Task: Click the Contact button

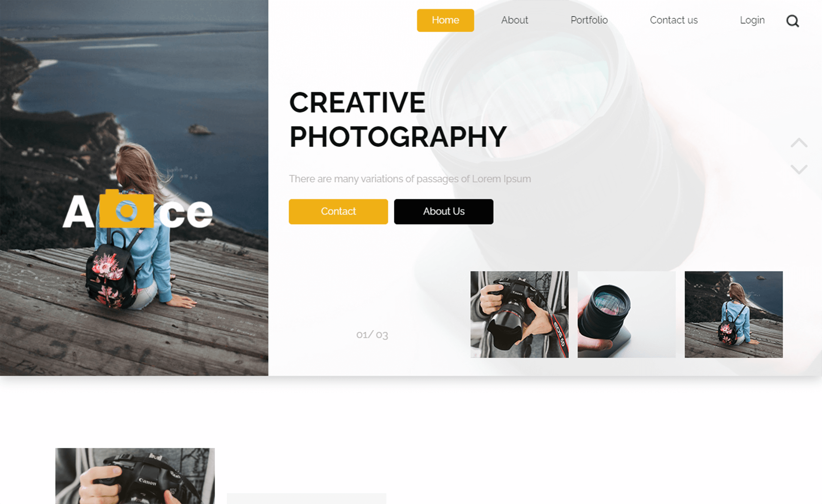Action: (x=338, y=211)
